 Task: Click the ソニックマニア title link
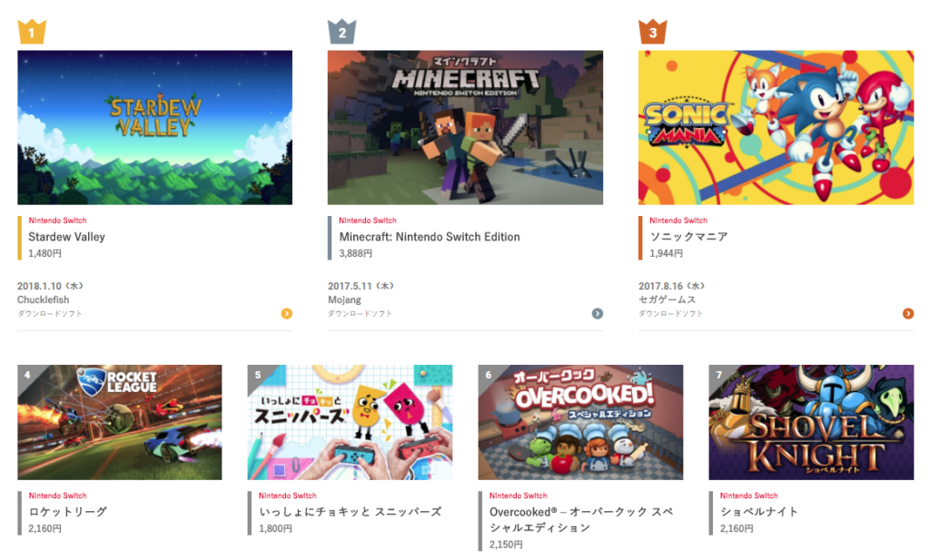(688, 237)
